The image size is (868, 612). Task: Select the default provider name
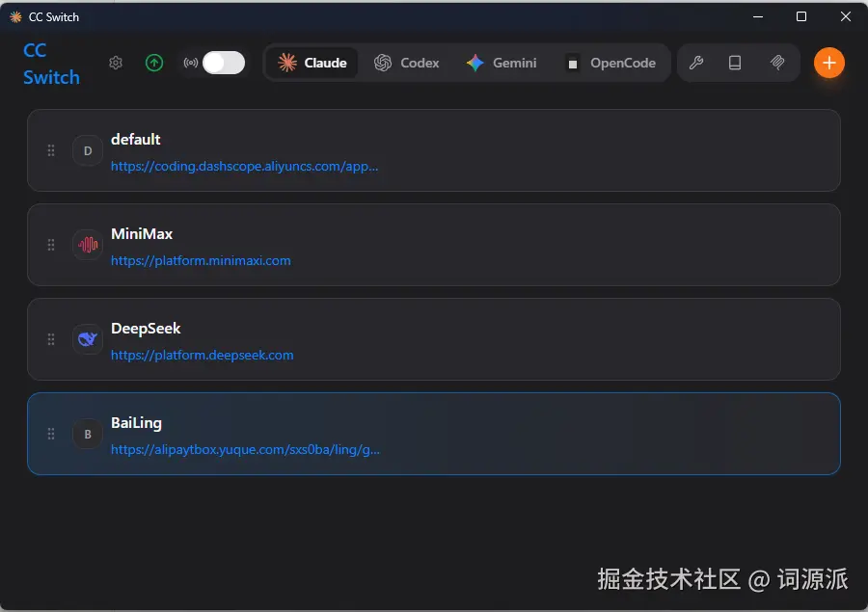click(136, 140)
